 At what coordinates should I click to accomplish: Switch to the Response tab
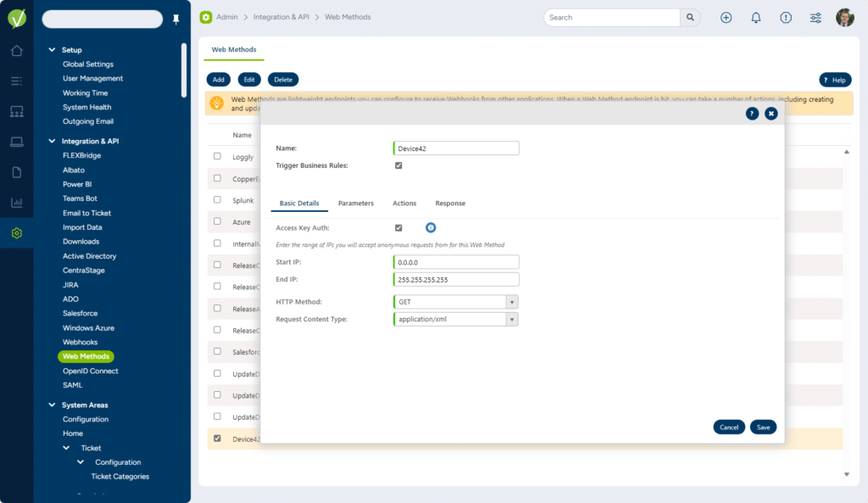pos(450,204)
